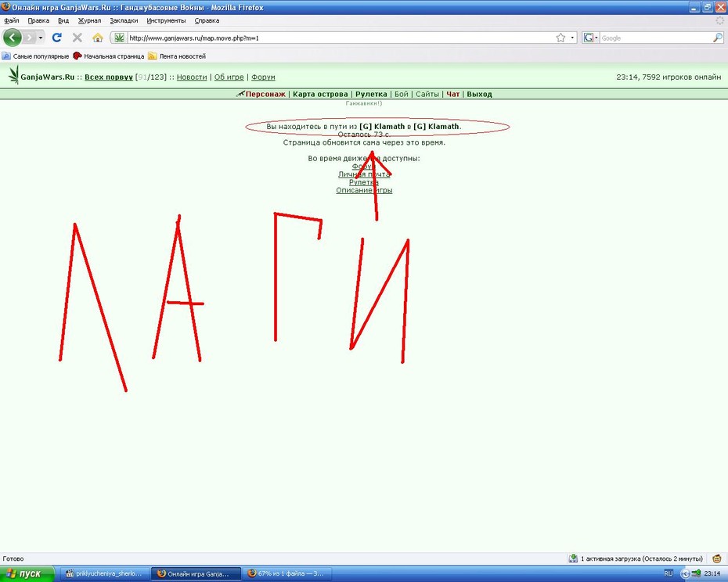Viewport: 728px width, 582px height.
Task: Open the Инструменты menu
Action: click(x=166, y=20)
